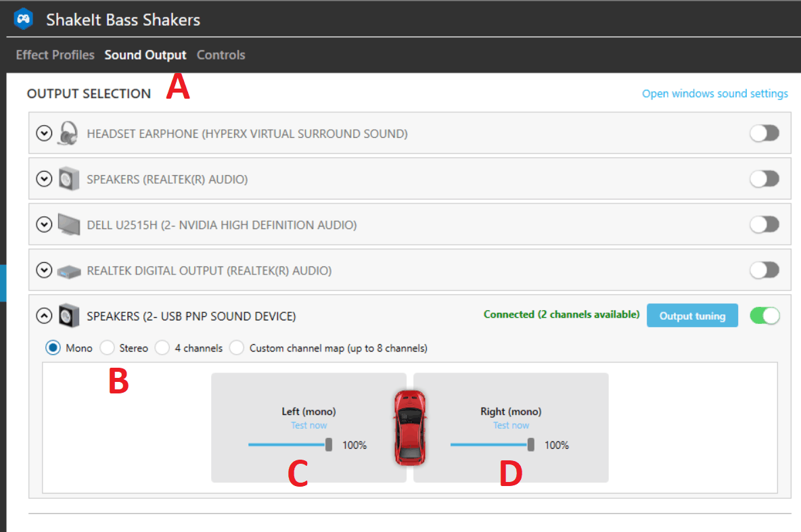Select the Stereo radio button
The width and height of the screenshot is (801, 532).
107,348
